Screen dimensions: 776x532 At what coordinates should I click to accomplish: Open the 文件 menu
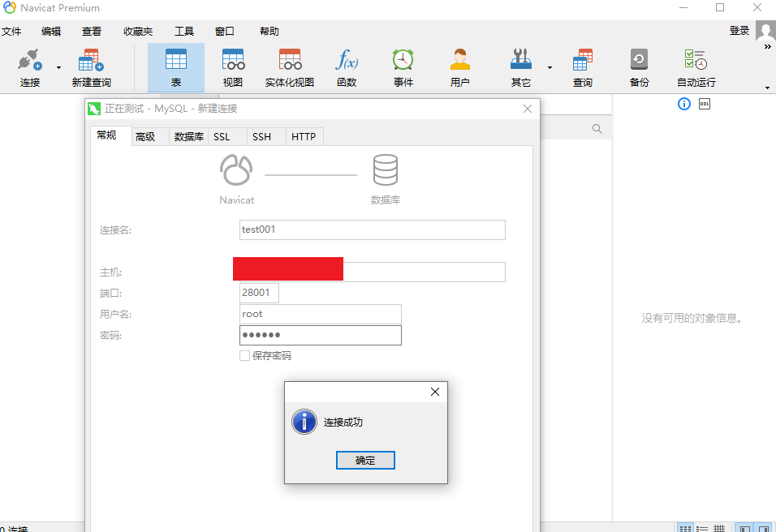(11, 31)
